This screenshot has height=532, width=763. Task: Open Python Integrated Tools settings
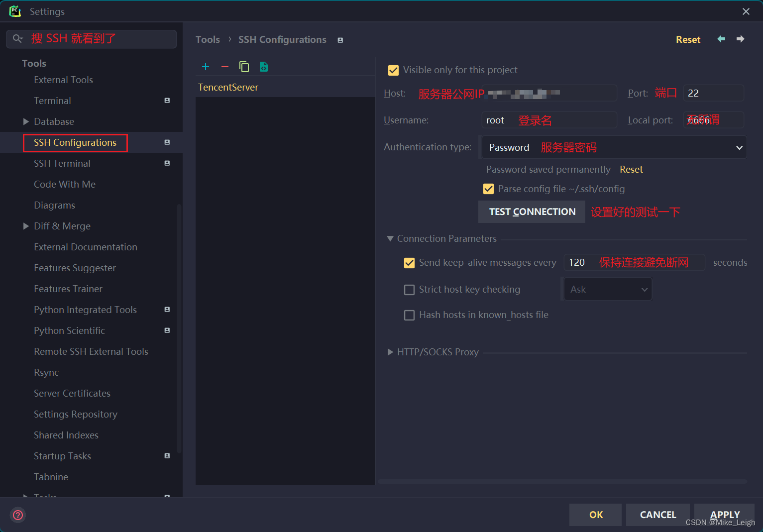click(85, 310)
